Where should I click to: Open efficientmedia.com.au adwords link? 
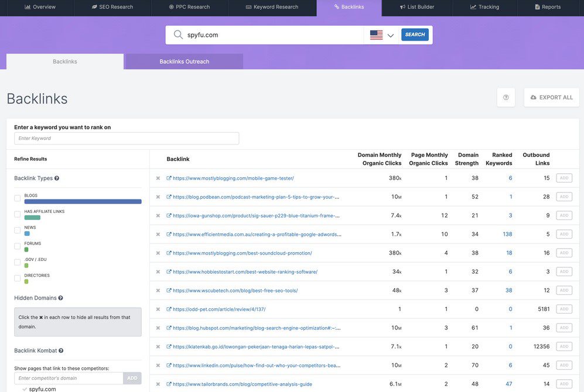click(257, 234)
